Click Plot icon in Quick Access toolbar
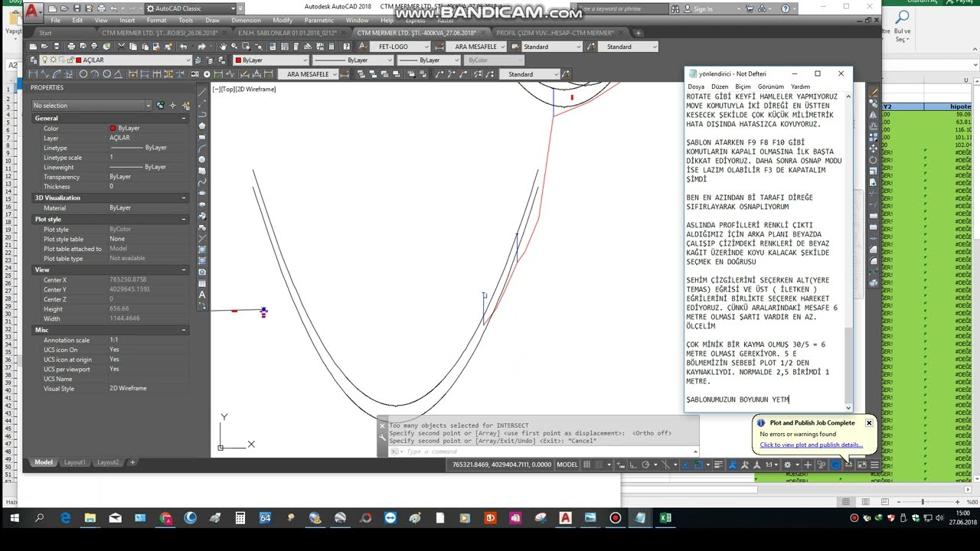 click(x=102, y=8)
